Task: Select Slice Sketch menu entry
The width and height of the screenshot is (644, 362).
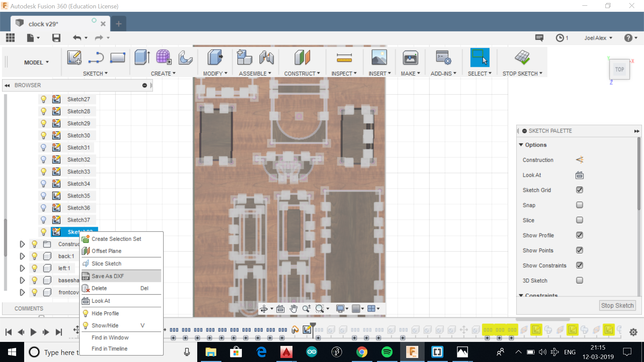Action: (106, 264)
